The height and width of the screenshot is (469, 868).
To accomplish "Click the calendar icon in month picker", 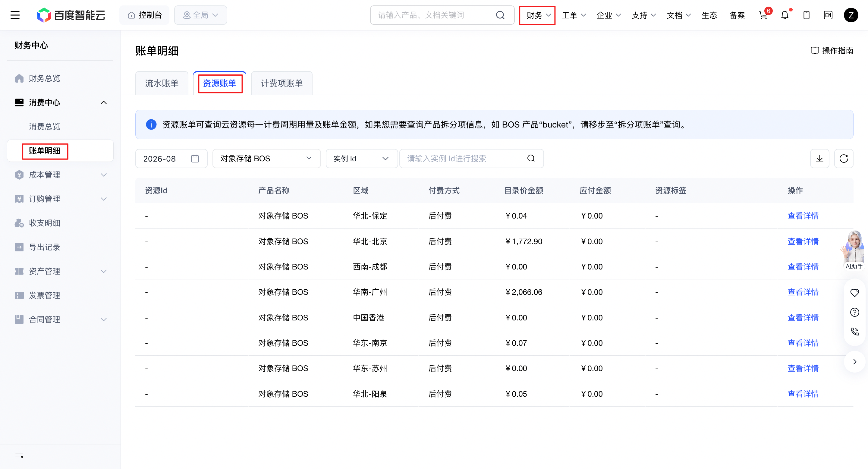I will click(195, 158).
